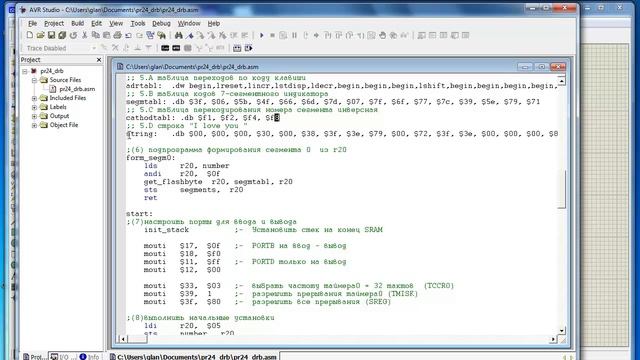
Task: Toggle bookmark with the blue flag icon
Action: point(190,36)
